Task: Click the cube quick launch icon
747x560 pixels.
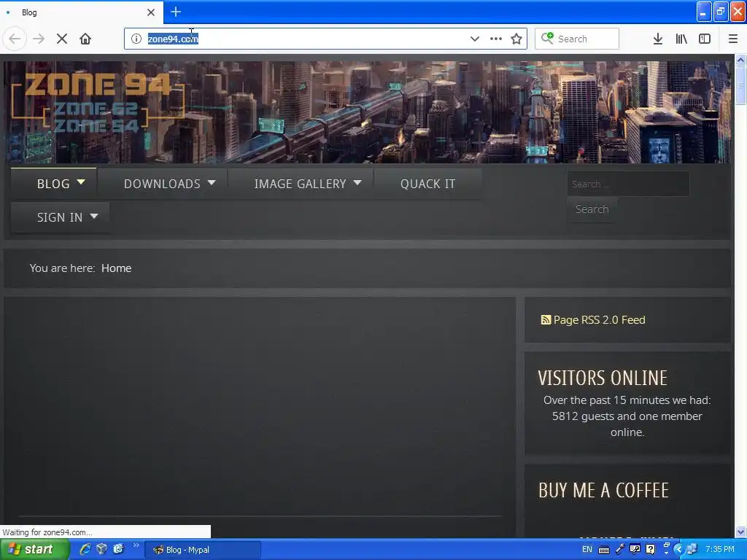Action: click(x=101, y=549)
